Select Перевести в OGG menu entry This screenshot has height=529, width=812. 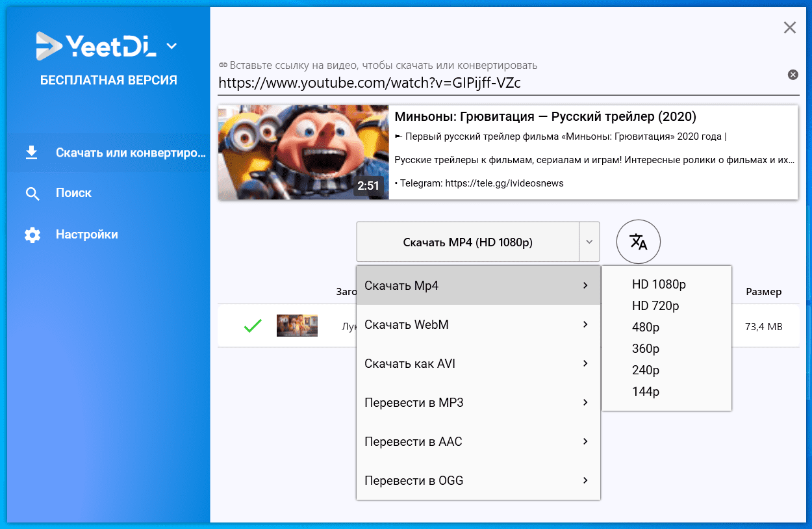(478, 480)
